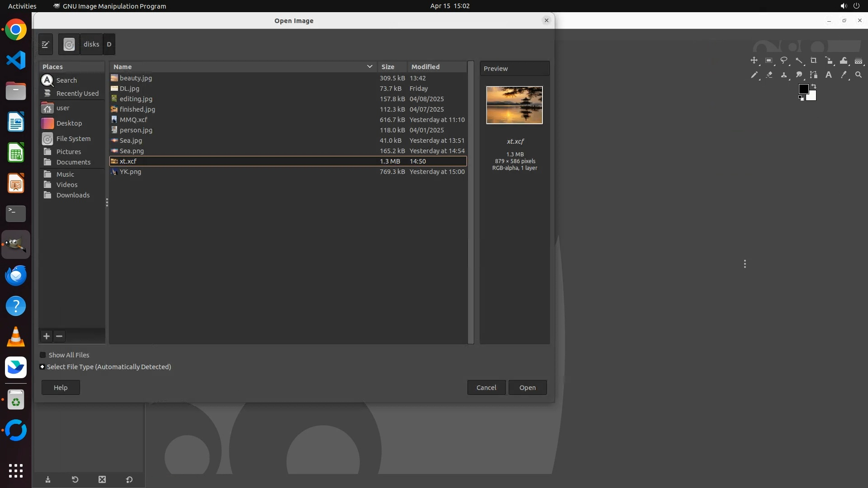Screen dimensions: 868x488
Task: Open Recently Used in Places
Action: [77, 94]
